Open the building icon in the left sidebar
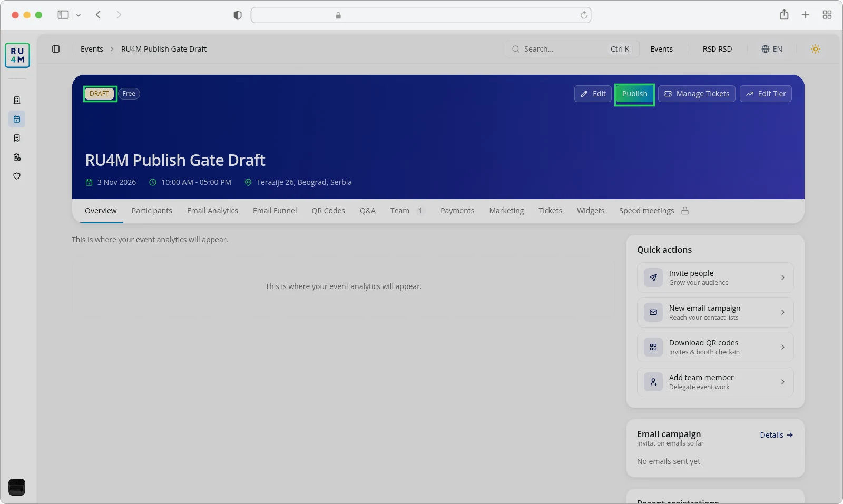Image resolution: width=843 pixels, height=504 pixels. point(17,100)
